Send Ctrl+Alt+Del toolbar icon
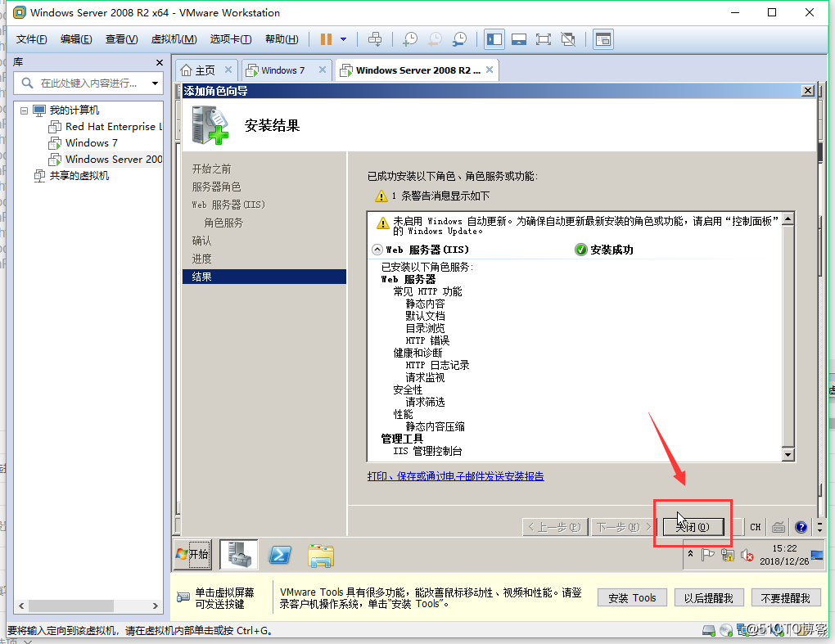This screenshot has width=835, height=644. [375, 38]
